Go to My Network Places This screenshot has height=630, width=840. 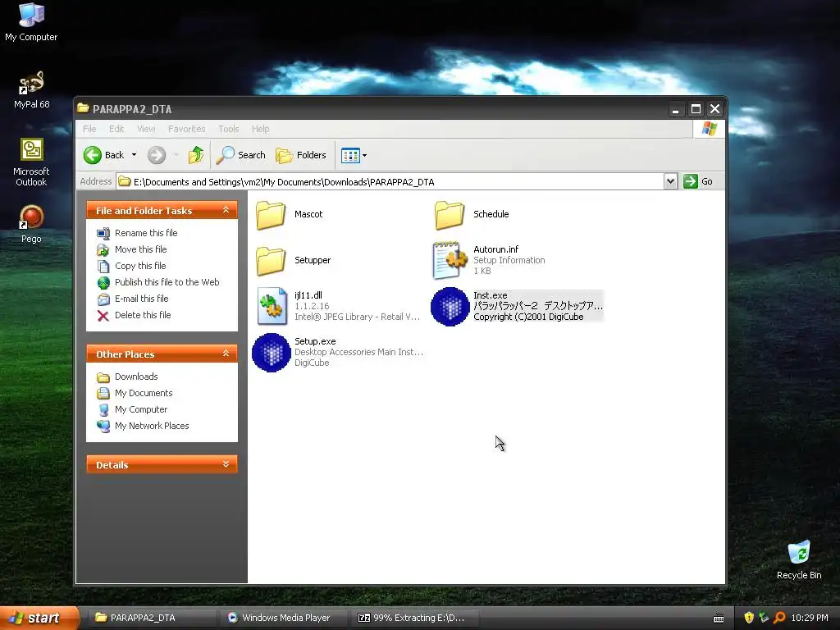click(x=152, y=426)
